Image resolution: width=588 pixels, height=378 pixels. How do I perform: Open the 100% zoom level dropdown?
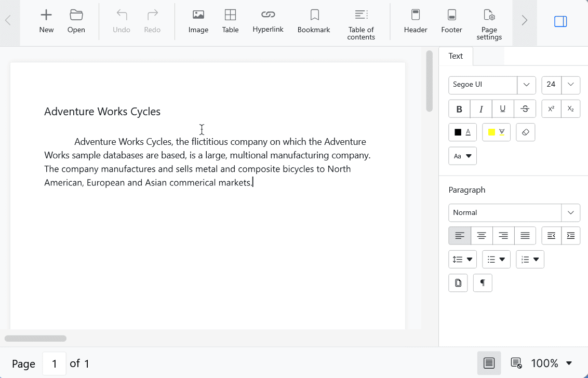click(x=552, y=363)
